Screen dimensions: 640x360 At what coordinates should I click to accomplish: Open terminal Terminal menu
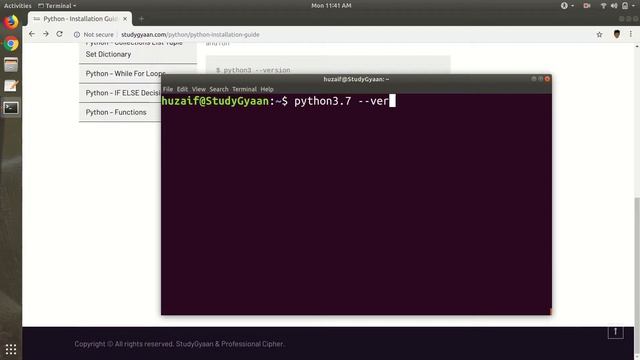[x=244, y=89]
